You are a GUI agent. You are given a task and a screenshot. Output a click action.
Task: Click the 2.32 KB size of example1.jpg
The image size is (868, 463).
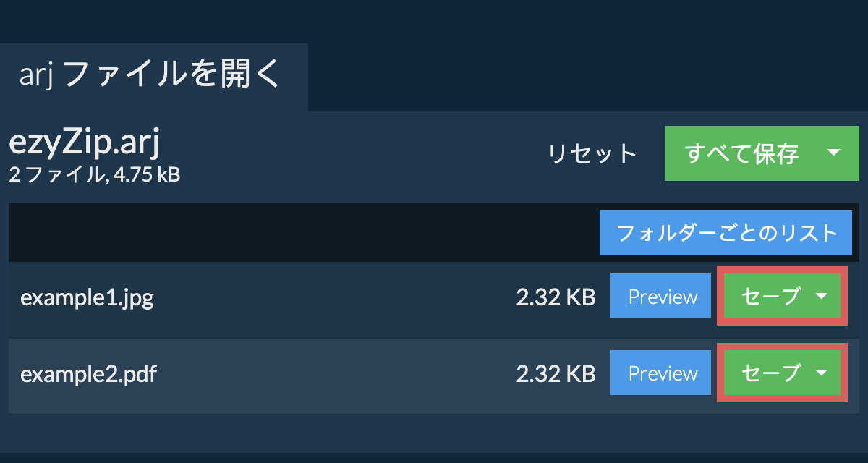(556, 297)
